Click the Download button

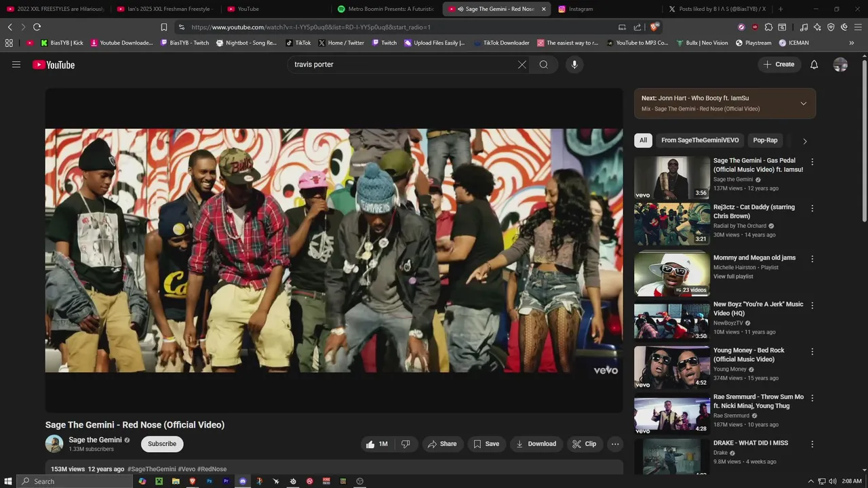point(536,444)
